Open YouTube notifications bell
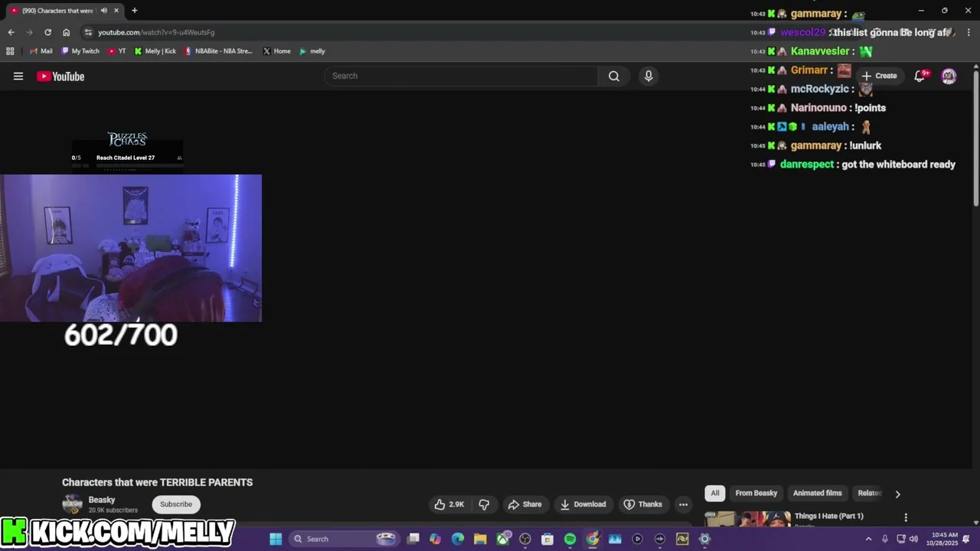980x551 pixels. coord(920,76)
